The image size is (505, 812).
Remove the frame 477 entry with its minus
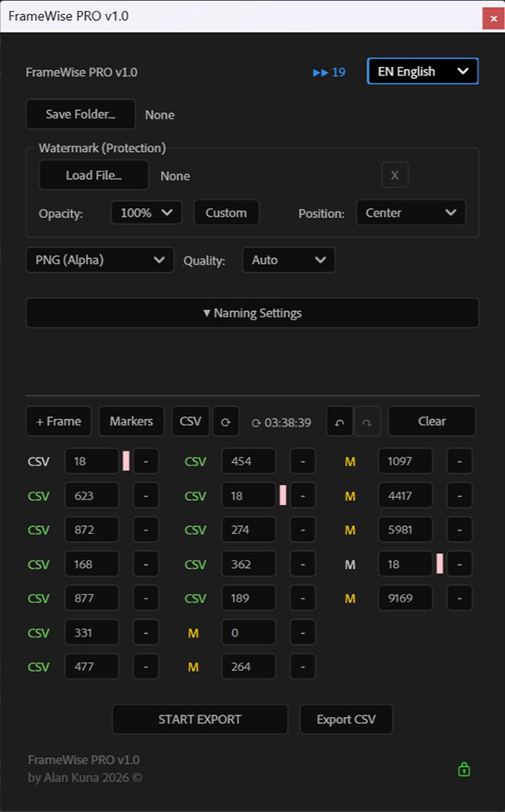tap(146, 666)
